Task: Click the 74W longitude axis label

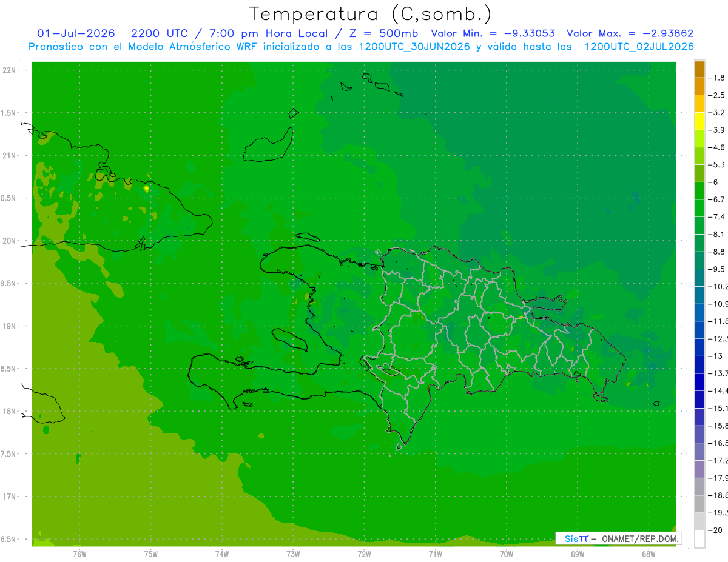Action: point(222,554)
